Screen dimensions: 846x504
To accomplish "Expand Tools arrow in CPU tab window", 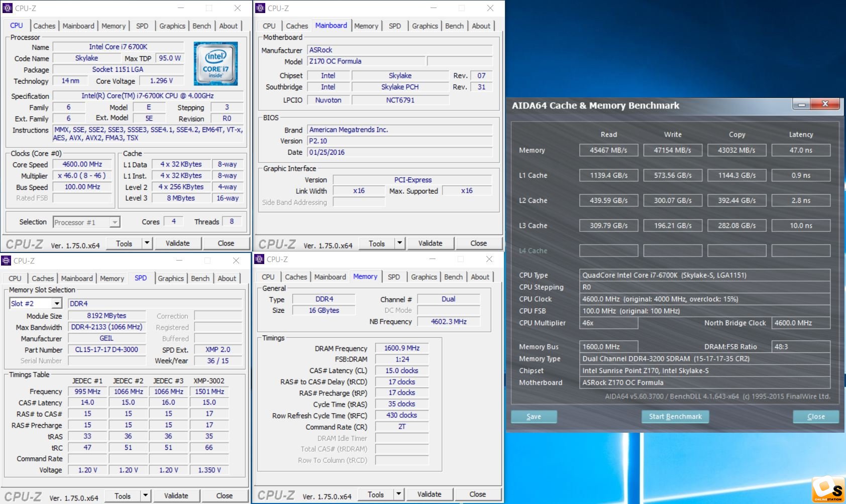I will pos(147,243).
